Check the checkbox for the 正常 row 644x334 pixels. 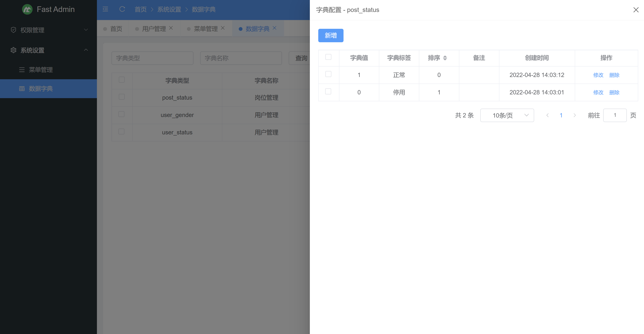point(328,74)
